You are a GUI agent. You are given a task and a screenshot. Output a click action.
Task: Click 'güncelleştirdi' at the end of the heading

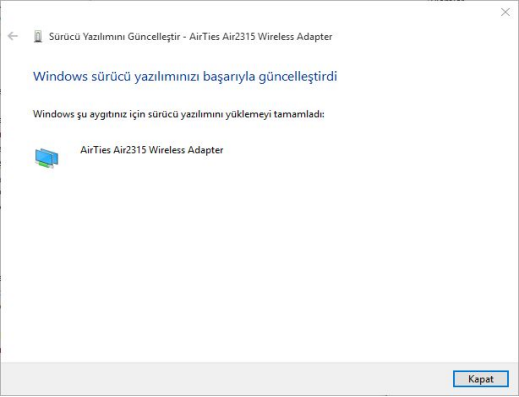pos(298,77)
